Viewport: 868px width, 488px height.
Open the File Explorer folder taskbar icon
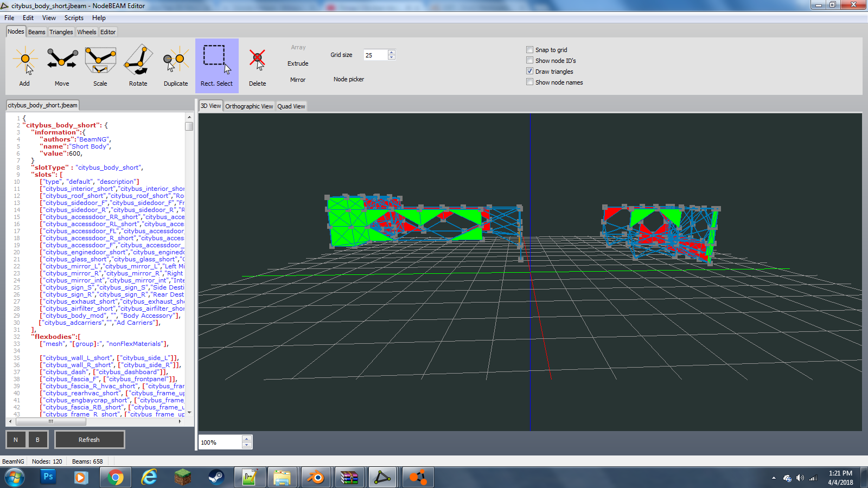(282, 477)
